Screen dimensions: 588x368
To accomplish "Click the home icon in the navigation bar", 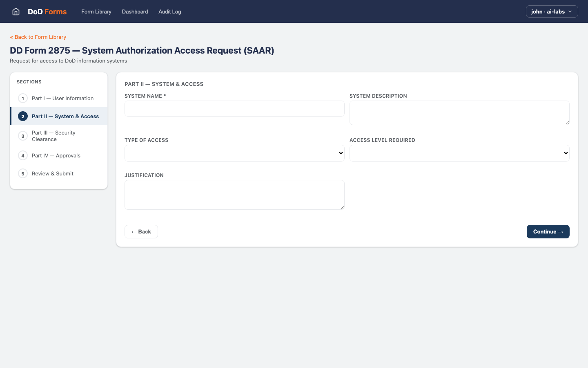I will 16,11.
